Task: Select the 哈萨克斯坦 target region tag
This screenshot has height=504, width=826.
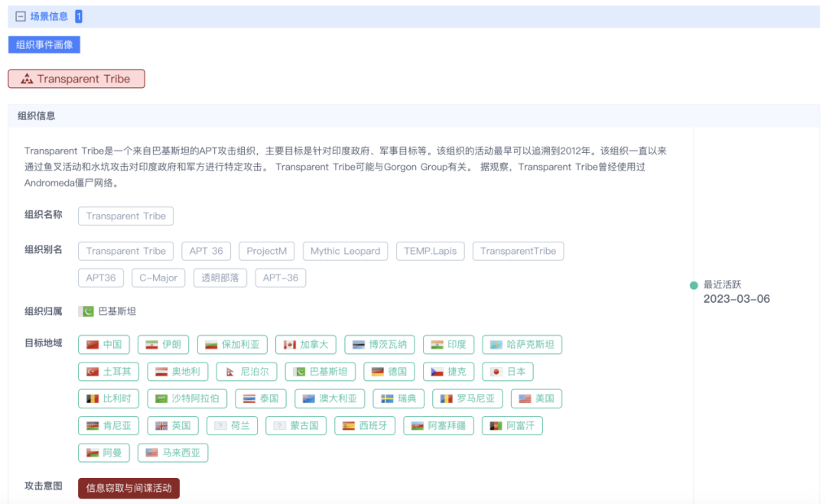Action: tap(522, 345)
